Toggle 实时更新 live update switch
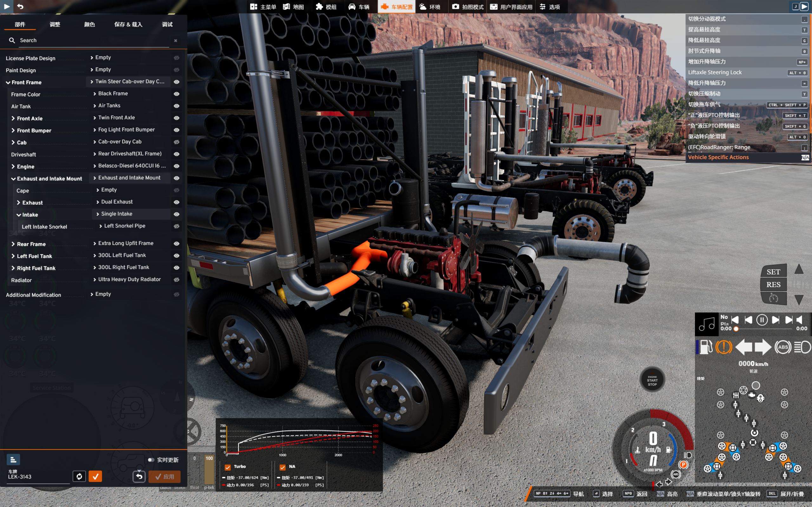Viewport: 812px width, 507px height. [151, 460]
